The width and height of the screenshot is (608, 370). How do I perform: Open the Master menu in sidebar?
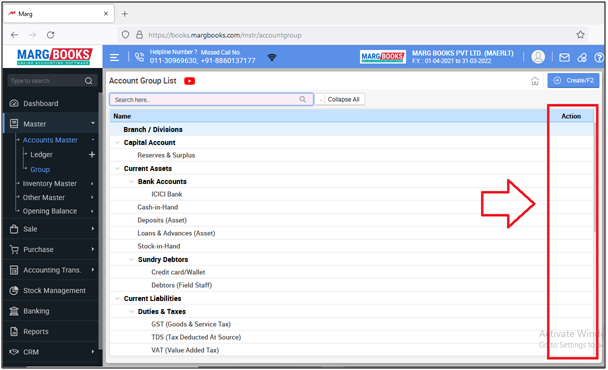coord(51,124)
